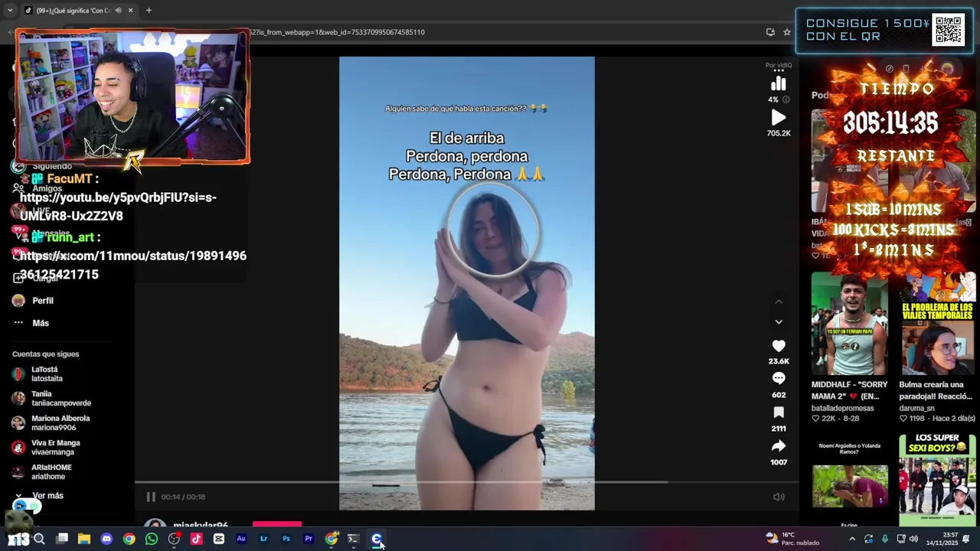Open followed account Mariona Alberola
Screen dimensions: 980x551
(x=51, y=423)
